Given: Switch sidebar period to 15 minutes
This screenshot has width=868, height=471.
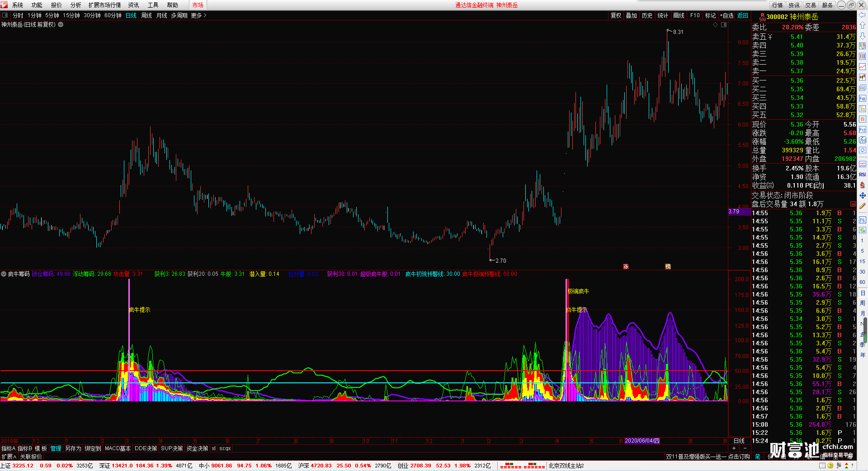Looking at the screenshot, I should click(862, 261).
